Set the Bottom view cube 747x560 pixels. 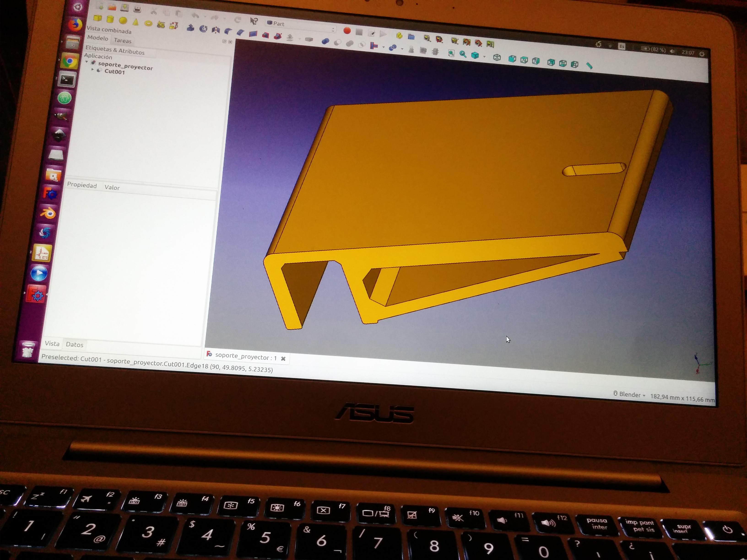click(563, 63)
